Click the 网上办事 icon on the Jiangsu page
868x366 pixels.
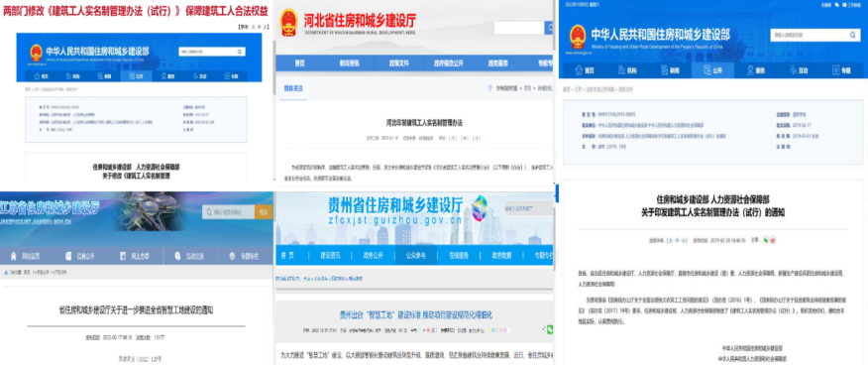(x=122, y=256)
